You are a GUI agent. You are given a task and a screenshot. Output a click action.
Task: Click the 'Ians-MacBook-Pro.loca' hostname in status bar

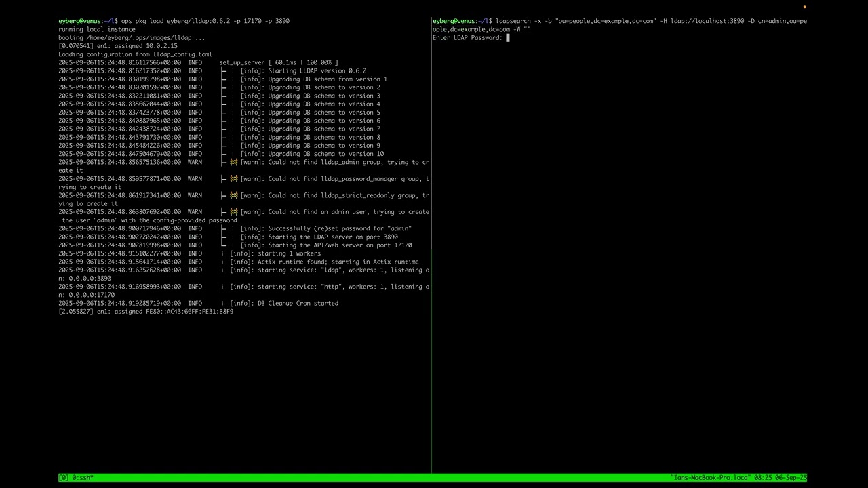[x=712, y=478]
